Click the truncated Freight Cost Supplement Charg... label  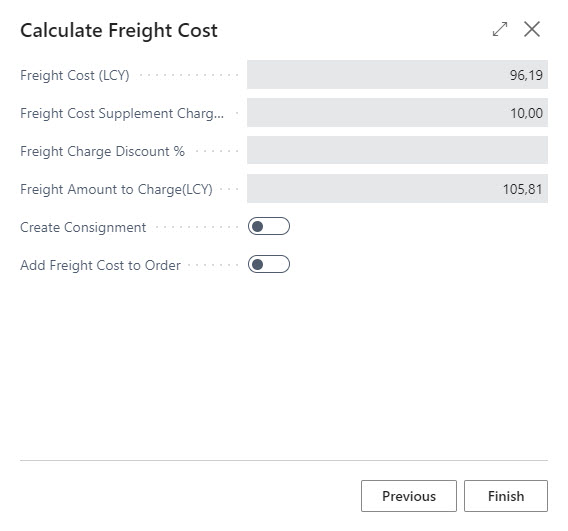pos(122,113)
